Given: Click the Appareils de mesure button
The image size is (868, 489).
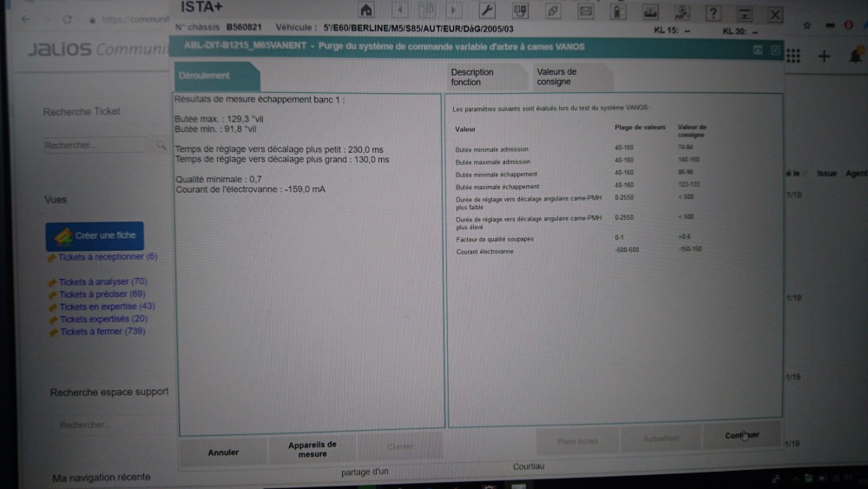Looking at the screenshot, I should pyautogui.click(x=312, y=449).
